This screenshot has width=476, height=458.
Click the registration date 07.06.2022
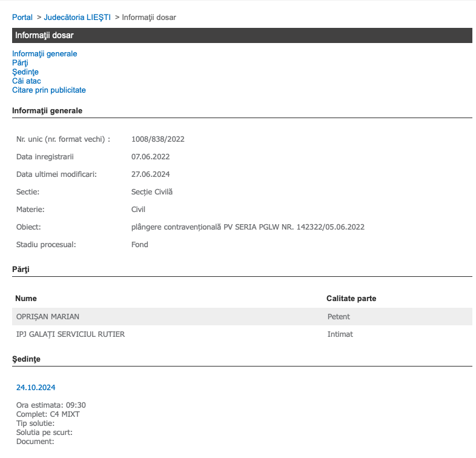pyautogui.click(x=150, y=157)
